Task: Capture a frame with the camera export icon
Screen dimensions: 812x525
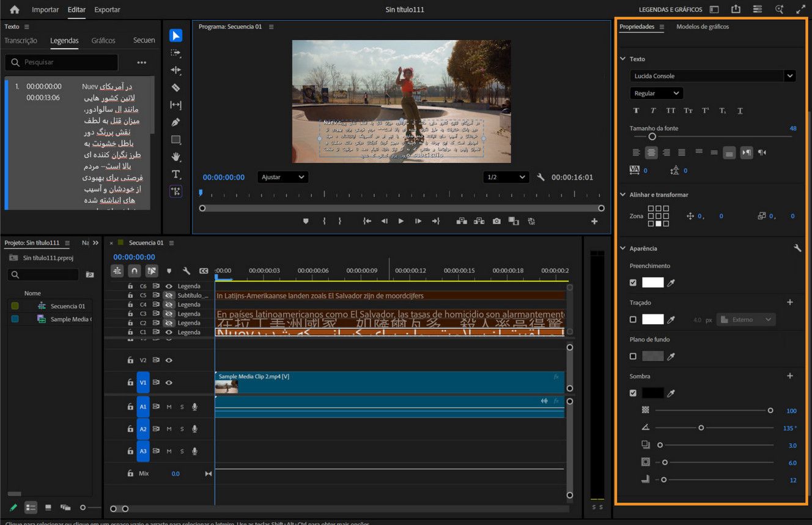Action: pyautogui.click(x=496, y=221)
